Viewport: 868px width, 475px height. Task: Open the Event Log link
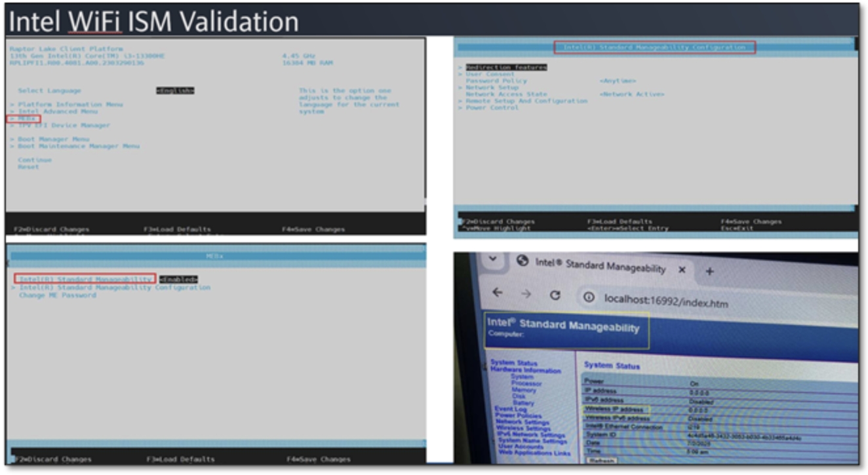click(511, 409)
